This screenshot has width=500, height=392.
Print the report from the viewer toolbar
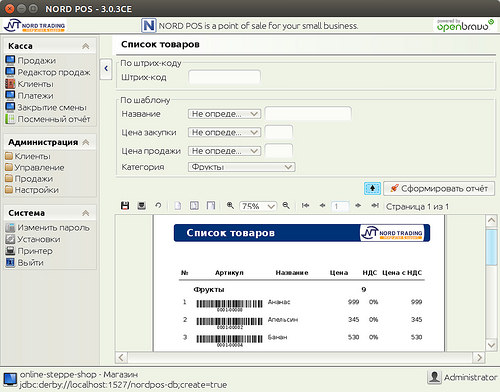142,206
